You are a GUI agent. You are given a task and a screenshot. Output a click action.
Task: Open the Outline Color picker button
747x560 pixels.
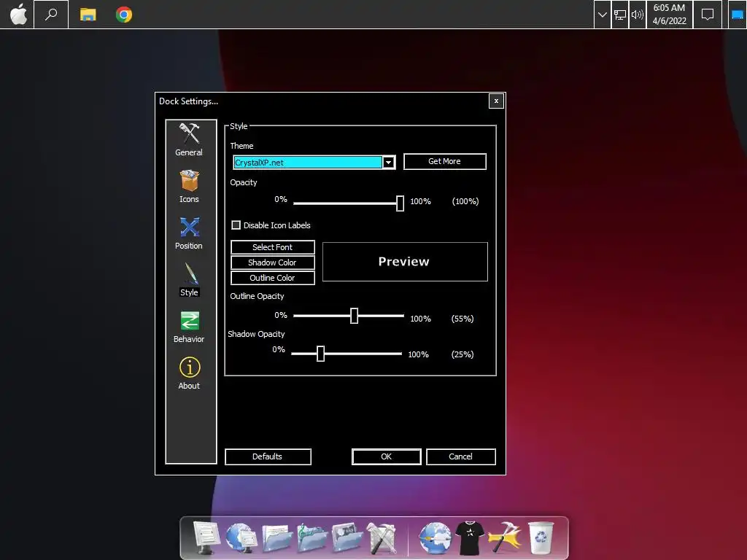tap(273, 278)
